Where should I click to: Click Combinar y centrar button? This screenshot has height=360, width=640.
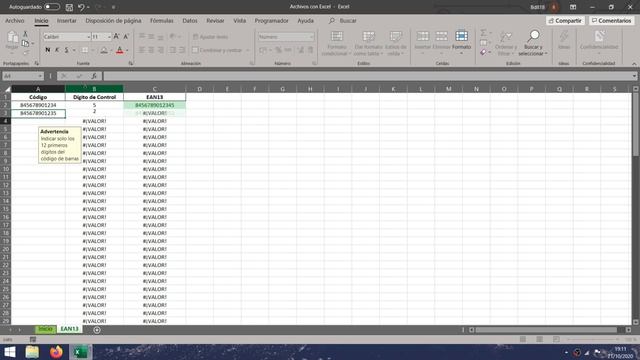218,50
